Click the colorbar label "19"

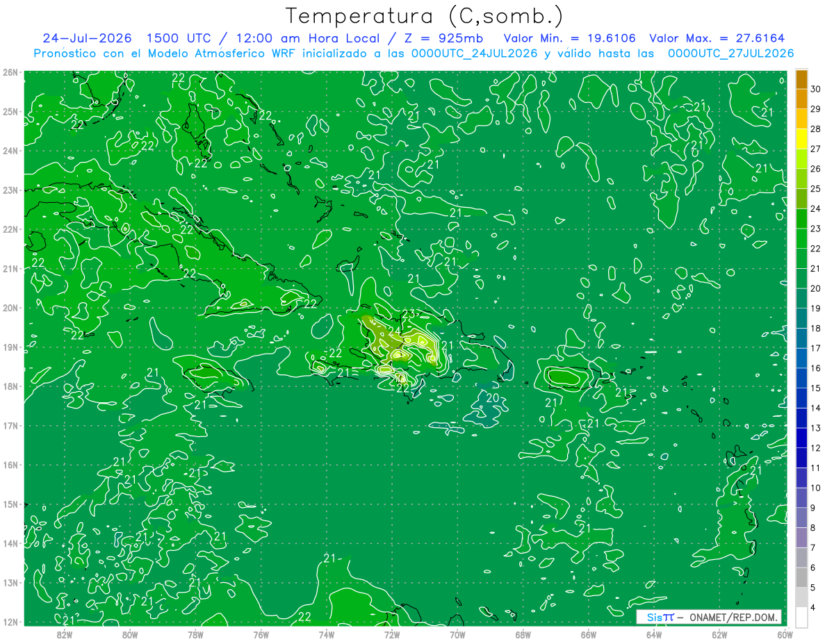815,308
